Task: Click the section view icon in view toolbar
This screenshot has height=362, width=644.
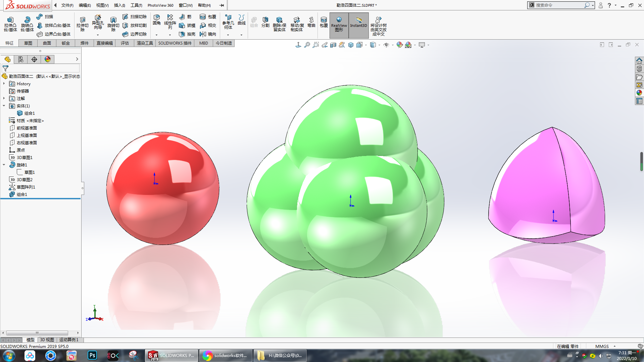Action: [333, 45]
